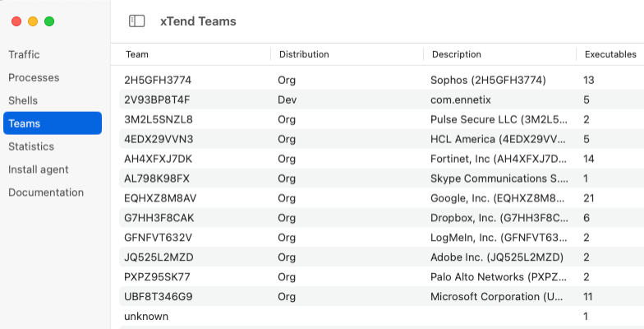Select team row 4EDX29VVN3
644x329 pixels.
point(381,139)
